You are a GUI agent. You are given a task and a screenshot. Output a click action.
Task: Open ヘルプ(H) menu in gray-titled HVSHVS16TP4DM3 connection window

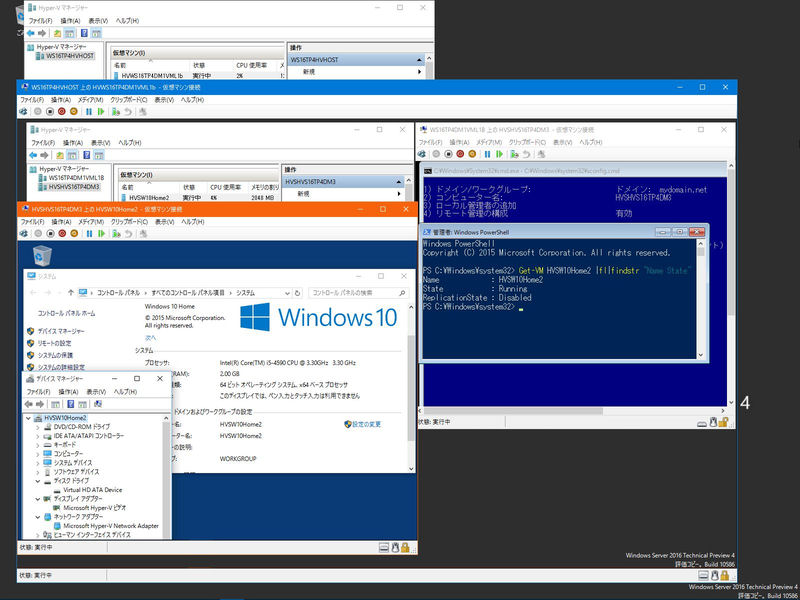[x=591, y=142]
